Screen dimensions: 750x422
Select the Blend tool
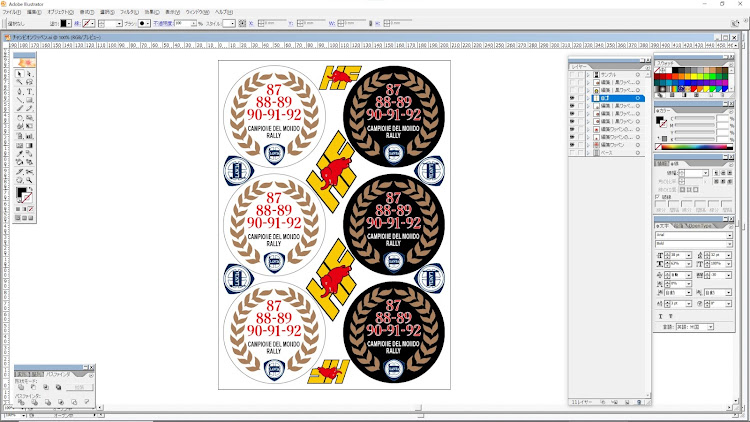[x=29, y=154]
